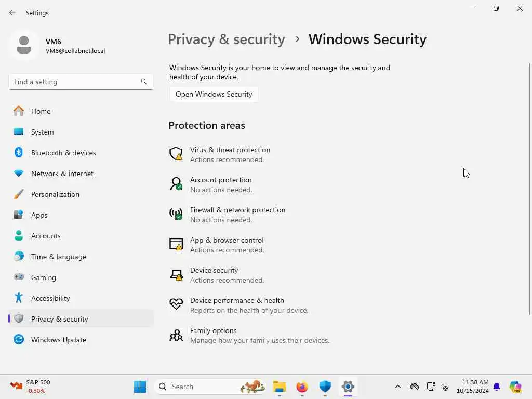
Task: Select Windows Update in the sidebar
Action: 58,340
